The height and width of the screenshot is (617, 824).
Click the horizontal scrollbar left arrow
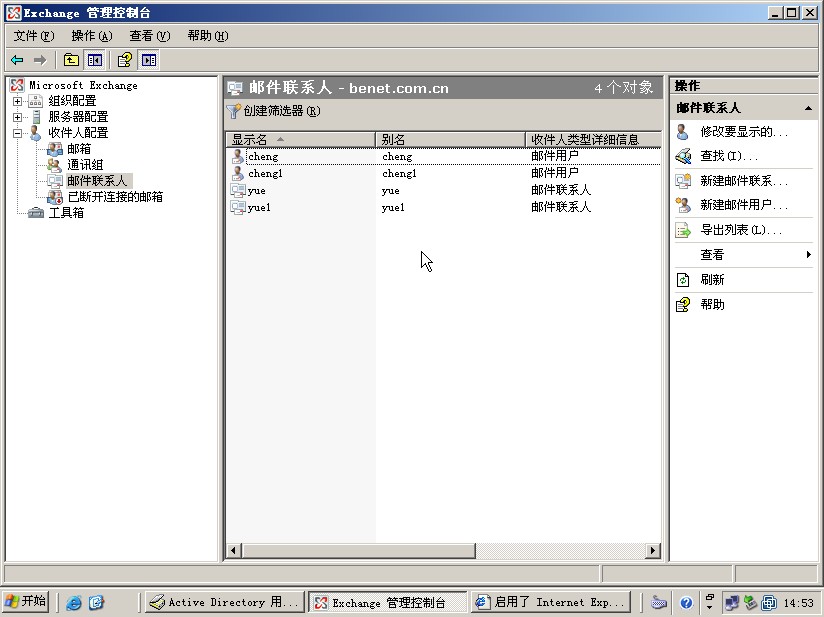(x=234, y=551)
